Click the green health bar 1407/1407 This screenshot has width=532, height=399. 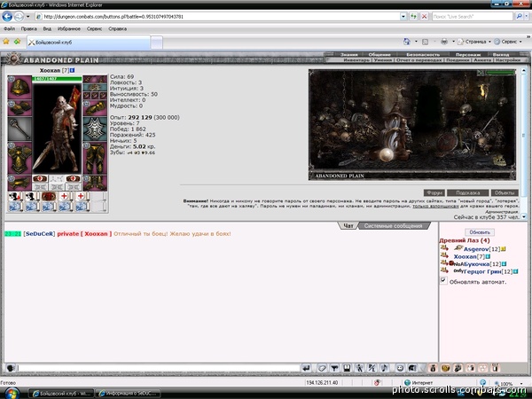pyautogui.click(x=57, y=79)
